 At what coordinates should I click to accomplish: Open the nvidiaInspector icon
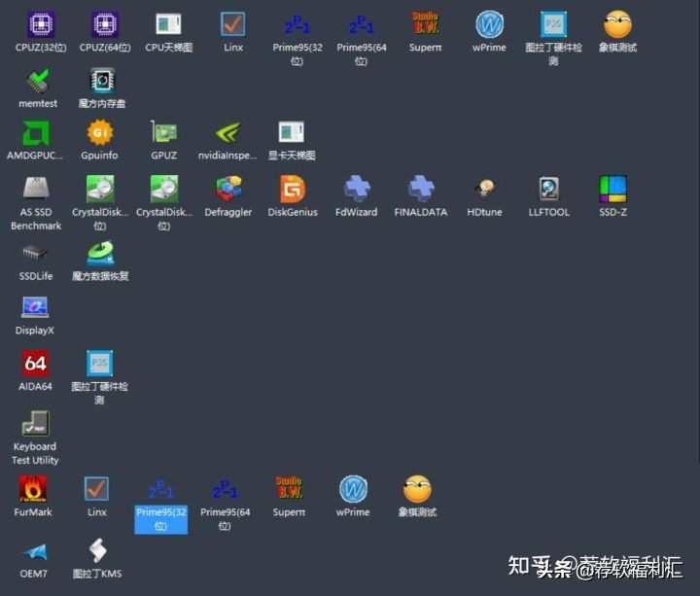click(x=227, y=133)
